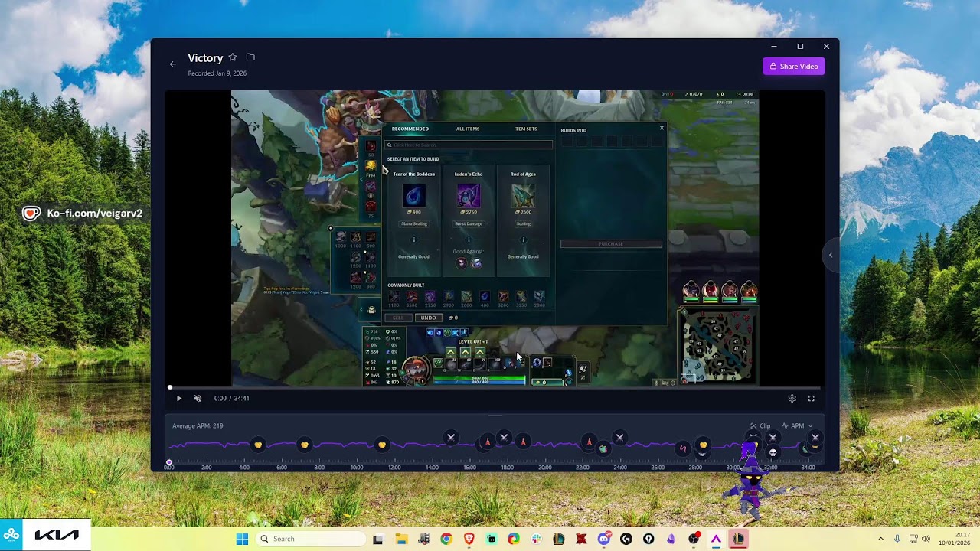Open the Clip scissors tool

(760, 426)
